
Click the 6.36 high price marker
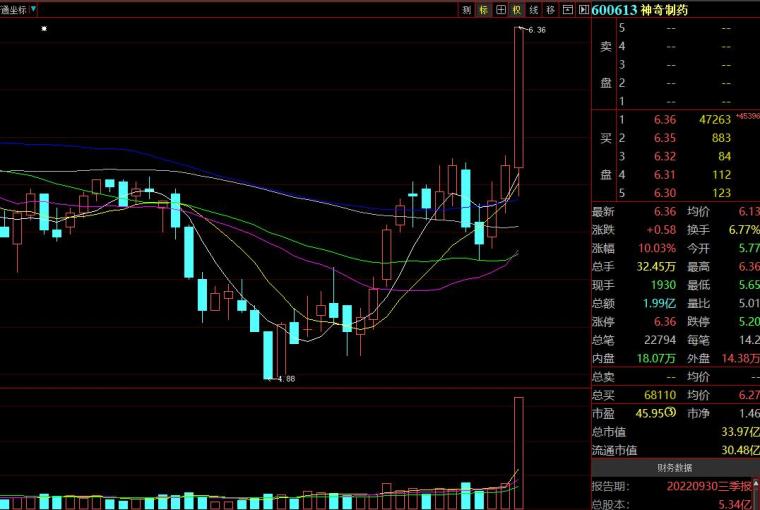(x=536, y=30)
